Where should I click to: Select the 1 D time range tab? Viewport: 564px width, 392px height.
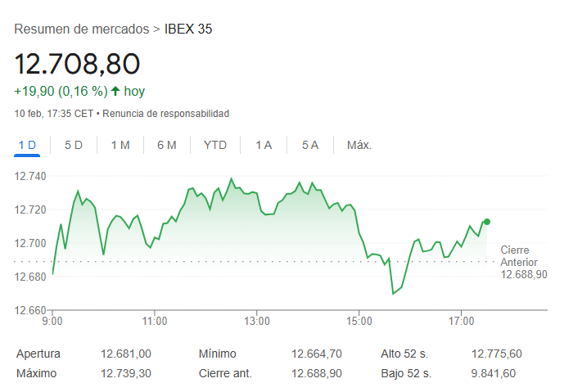pyautogui.click(x=28, y=145)
